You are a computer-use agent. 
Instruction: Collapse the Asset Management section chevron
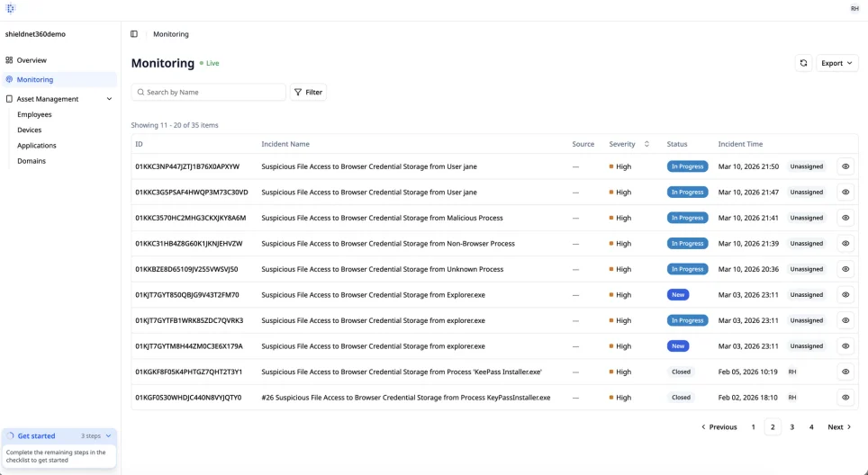[x=109, y=99]
